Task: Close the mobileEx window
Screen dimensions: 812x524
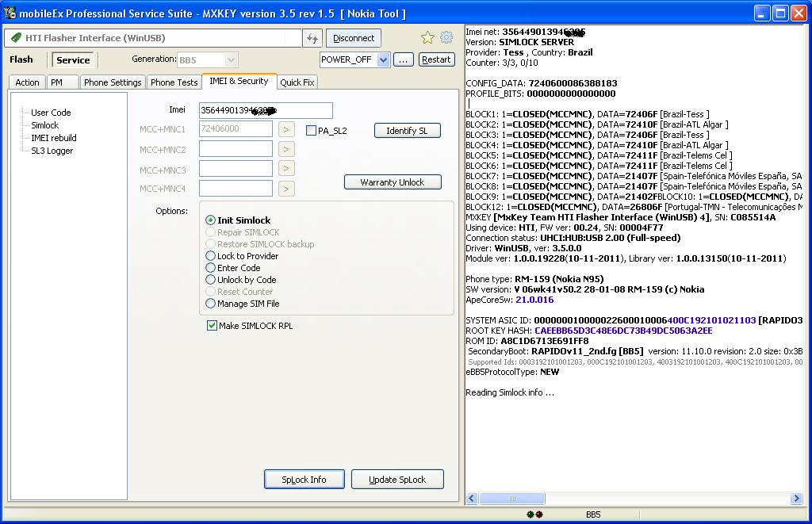Action: coord(799,13)
